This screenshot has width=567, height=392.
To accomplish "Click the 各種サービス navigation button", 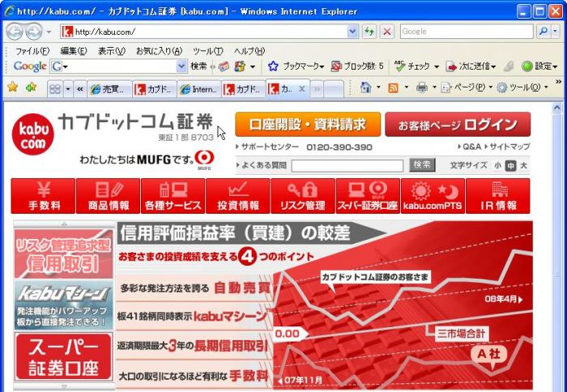I will pos(173,196).
